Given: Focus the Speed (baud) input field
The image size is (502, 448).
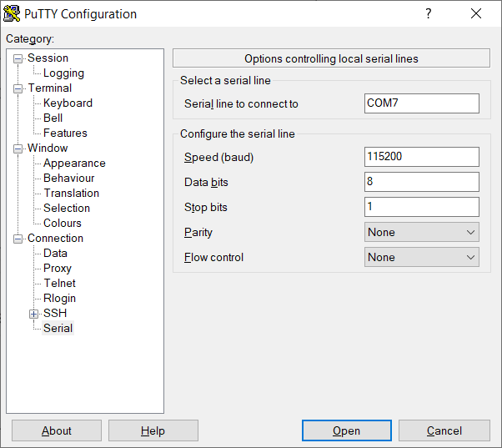Looking at the screenshot, I should pos(422,157).
